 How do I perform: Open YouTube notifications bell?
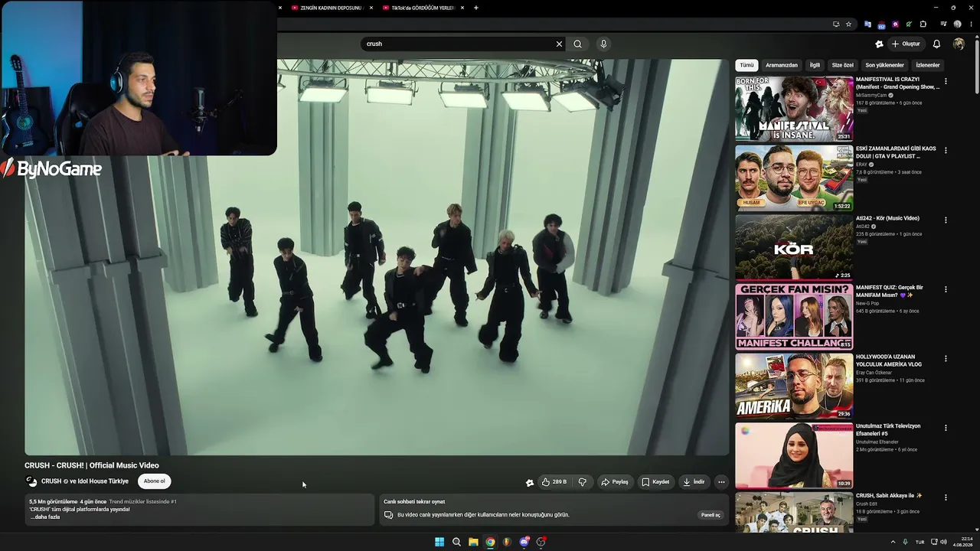click(x=936, y=44)
